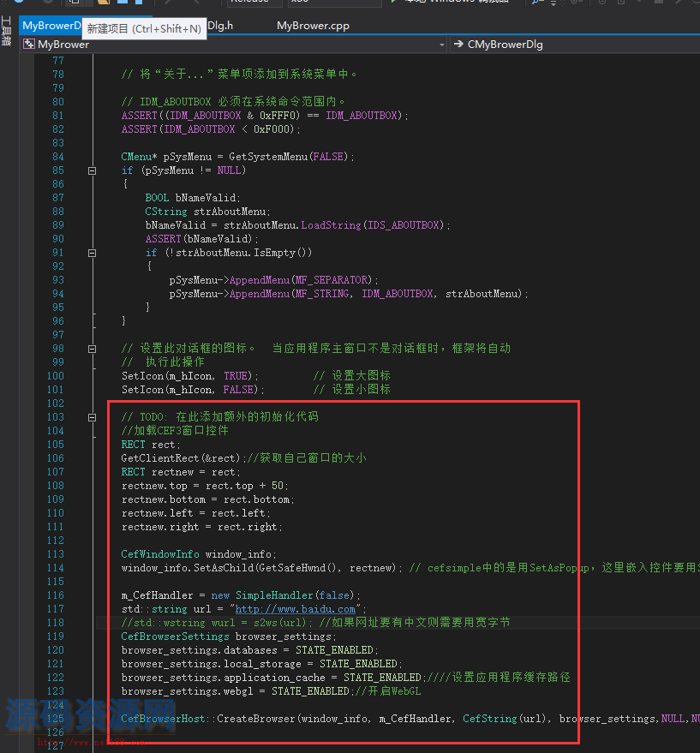Open the CMyBrowerDlg class navigation dropdown
The height and width of the screenshot is (753, 700).
[575, 45]
